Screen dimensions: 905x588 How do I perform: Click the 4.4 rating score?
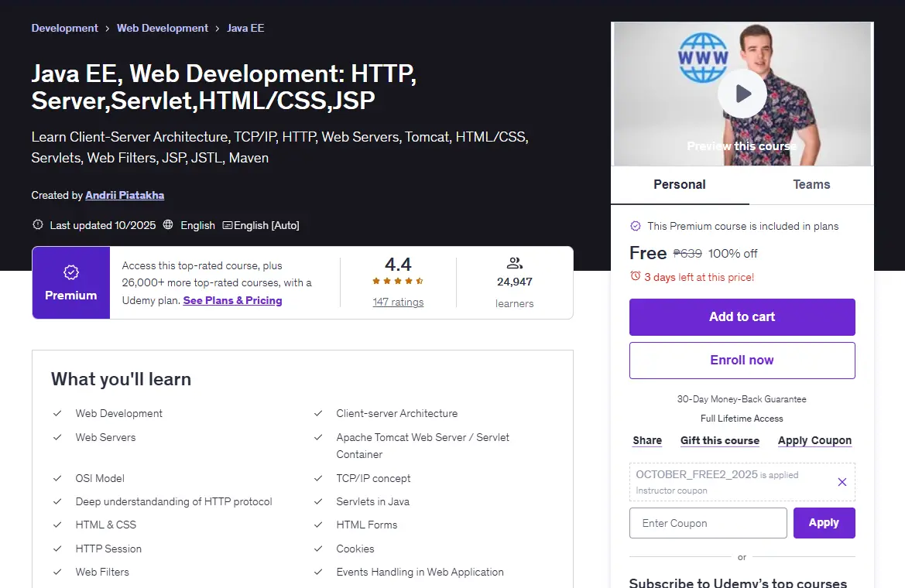pos(398,265)
